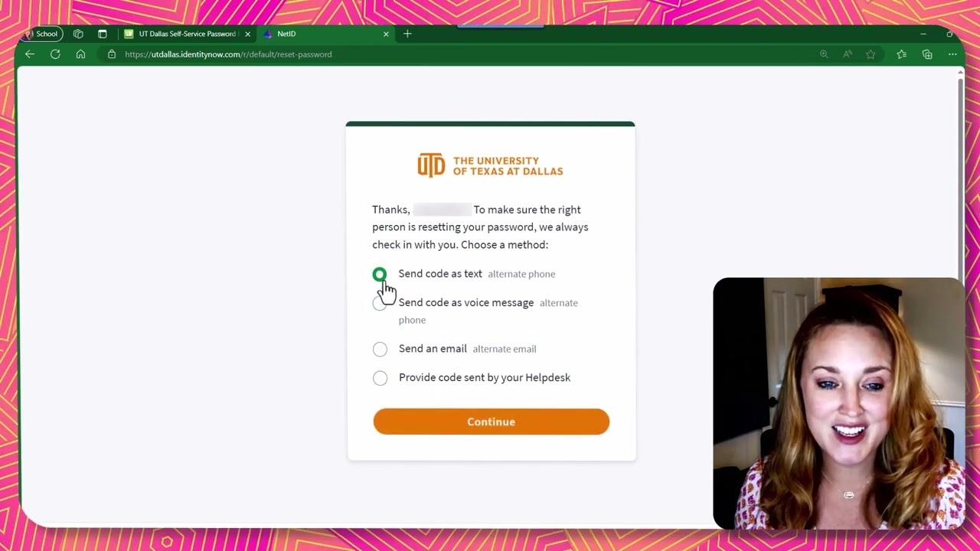Open the Collections icon in toolbar
This screenshot has height=551, width=980.
tap(927, 54)
